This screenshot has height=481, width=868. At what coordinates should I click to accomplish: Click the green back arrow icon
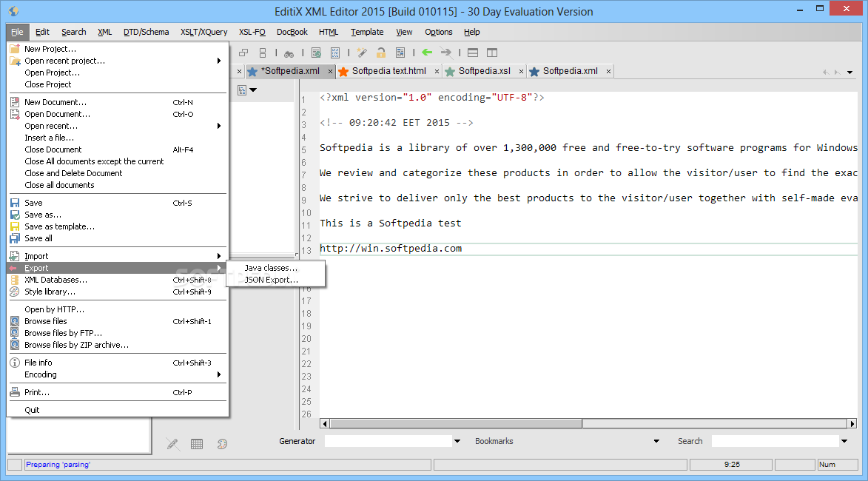pos(427,53)
